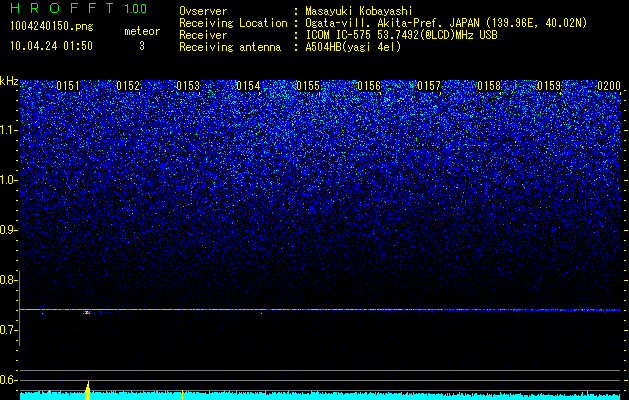
Task: Click the 1.1 frequency axis label
Action: tap(8, 130)
